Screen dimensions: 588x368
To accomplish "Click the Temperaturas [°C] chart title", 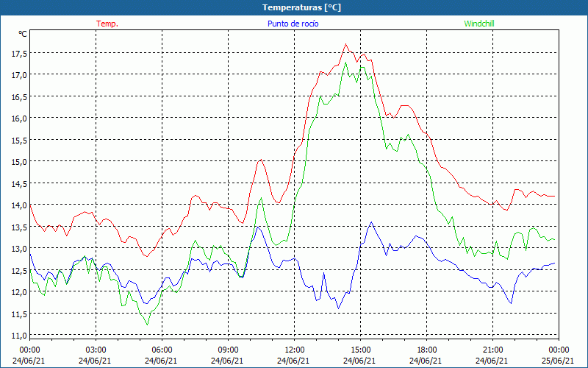I will pyautogui.click(x=301, y=7).
